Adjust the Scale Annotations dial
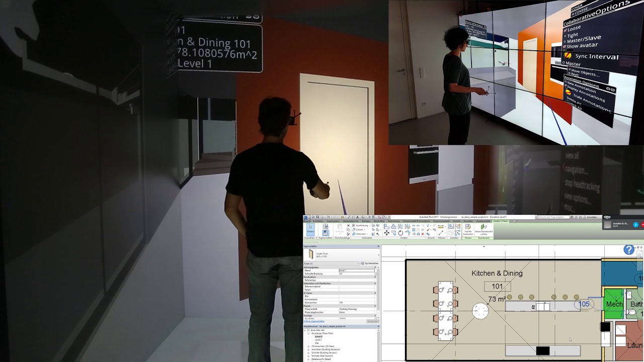The width and height of the screenshot is (644, 362). click(568, 93)
